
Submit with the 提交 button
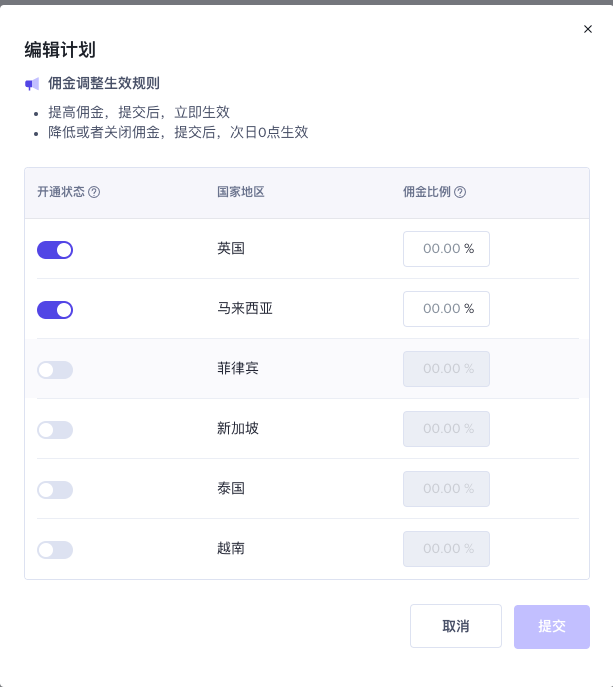coord(552,627)
